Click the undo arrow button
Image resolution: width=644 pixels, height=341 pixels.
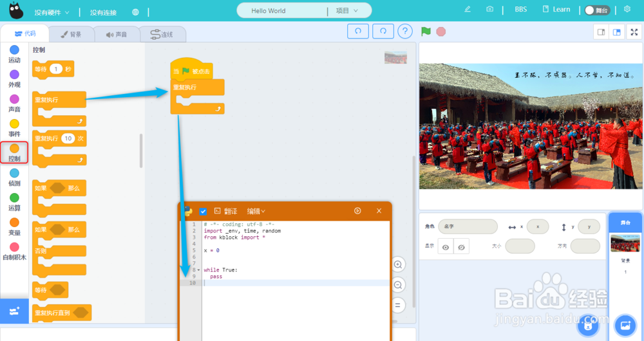(358, 31)
